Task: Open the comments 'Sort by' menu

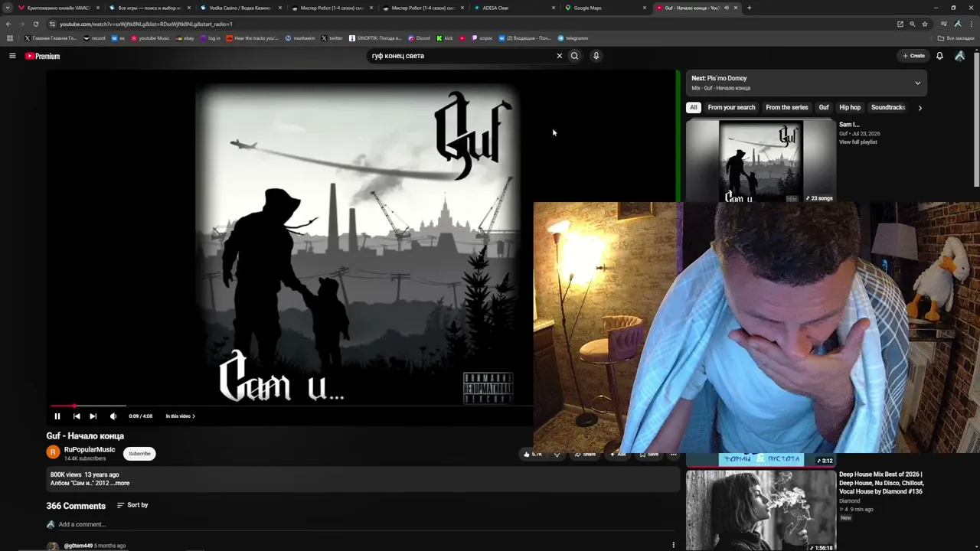Action: (132, 505)
